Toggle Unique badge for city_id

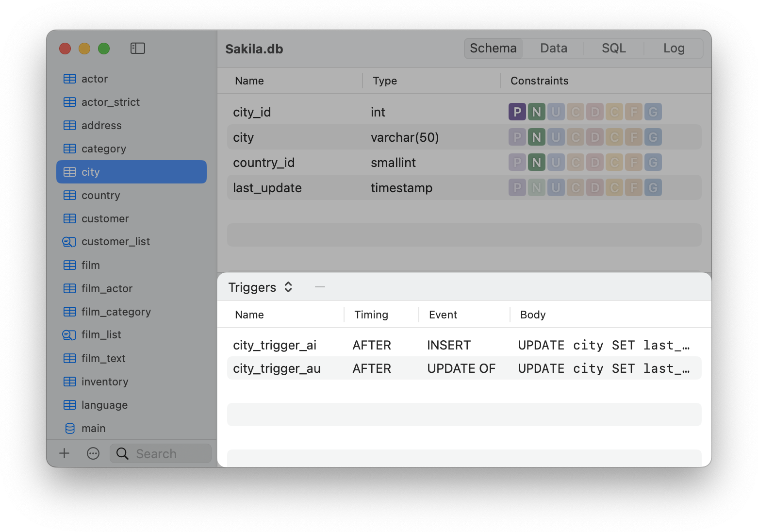[556, 112]
